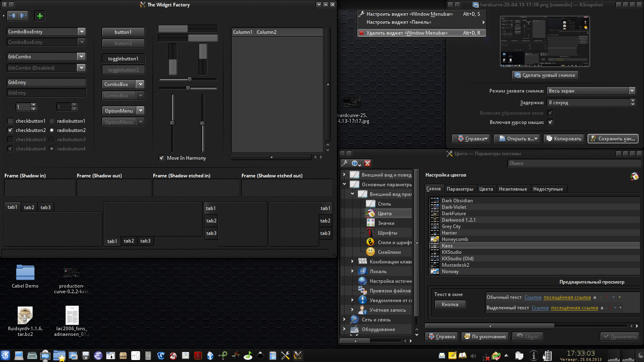Click the back arrow in Widget Factory toolbar
Image resolution: width=644 pixels, height=362 pixels.
[12, 16]
